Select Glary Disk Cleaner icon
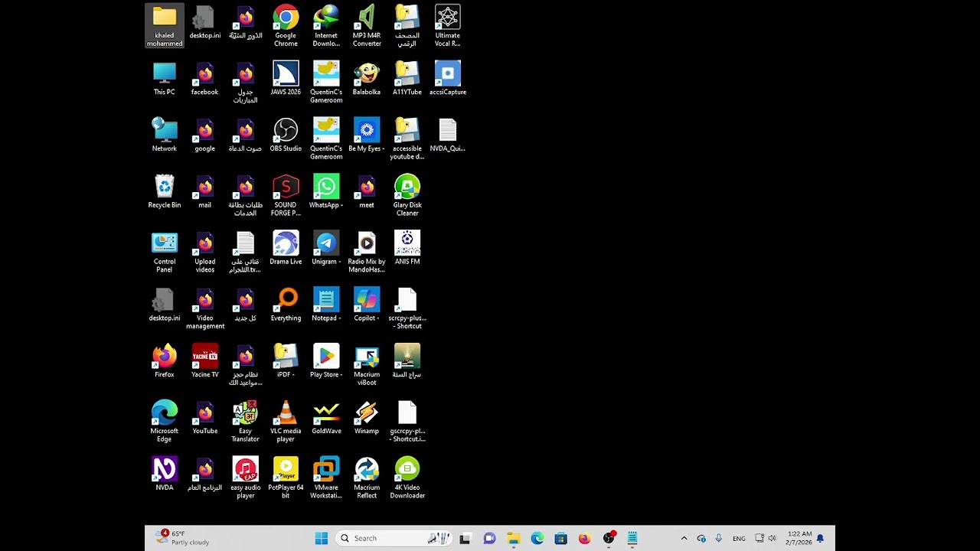 point(407,196)
